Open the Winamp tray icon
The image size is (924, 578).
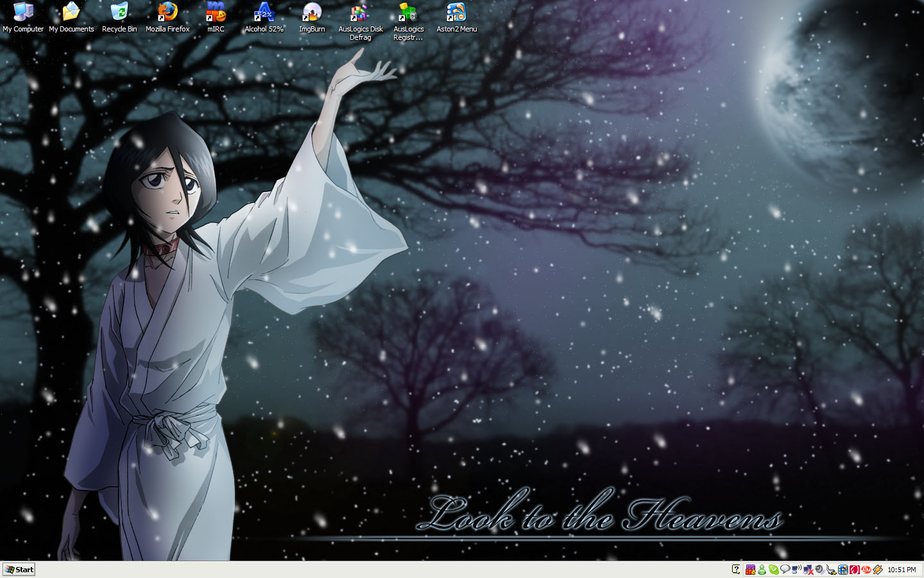(x=878, y=570)
